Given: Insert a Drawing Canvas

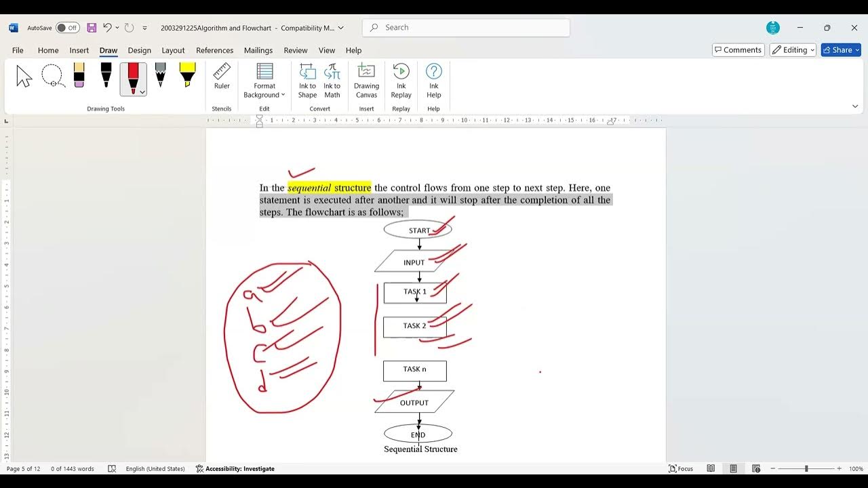Looking at the screenshot, I should [366, 81].
